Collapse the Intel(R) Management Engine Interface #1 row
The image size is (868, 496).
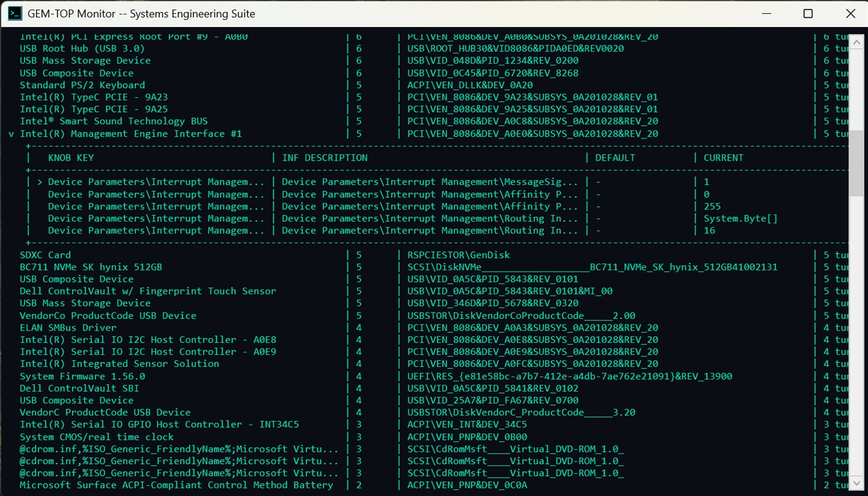pyautogui.click(x=11, y=134)
